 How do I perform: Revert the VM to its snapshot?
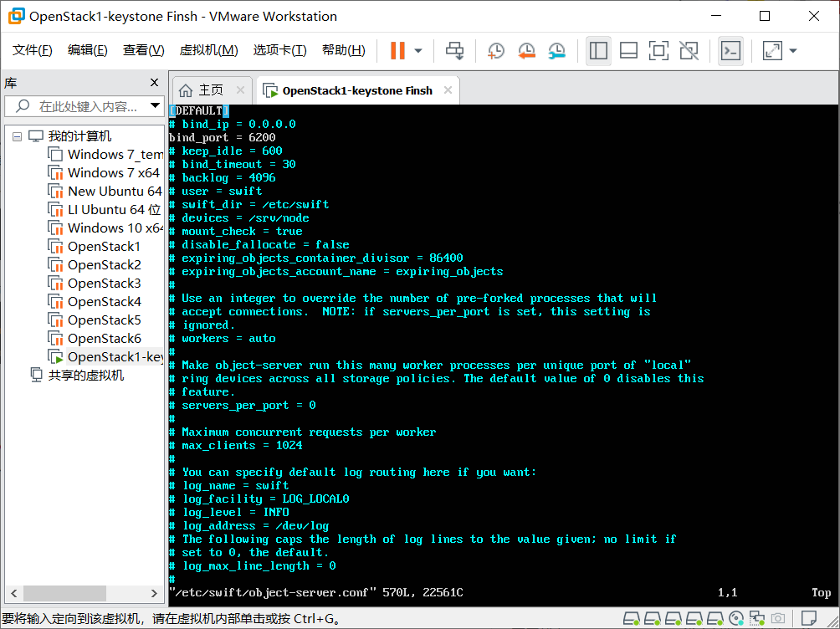pyautogui.click(x=526, y=51)
